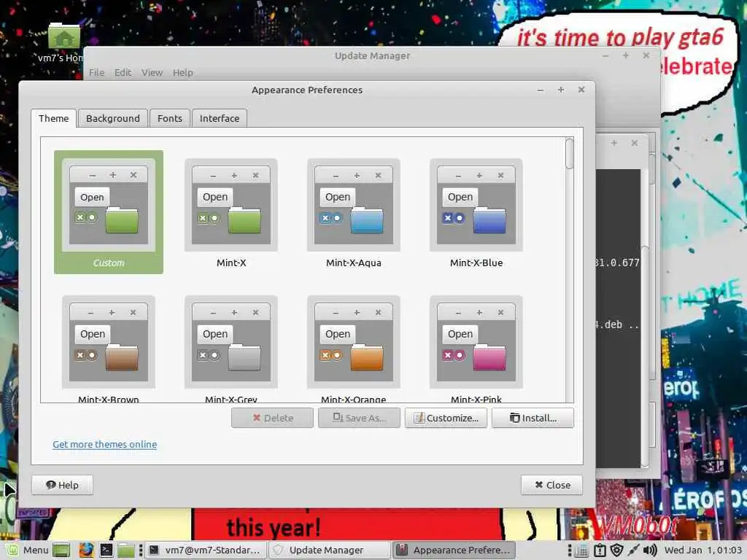Apply the Mint-X-Pink theme
The image size is (747, 560).
[x=476, y=349]
